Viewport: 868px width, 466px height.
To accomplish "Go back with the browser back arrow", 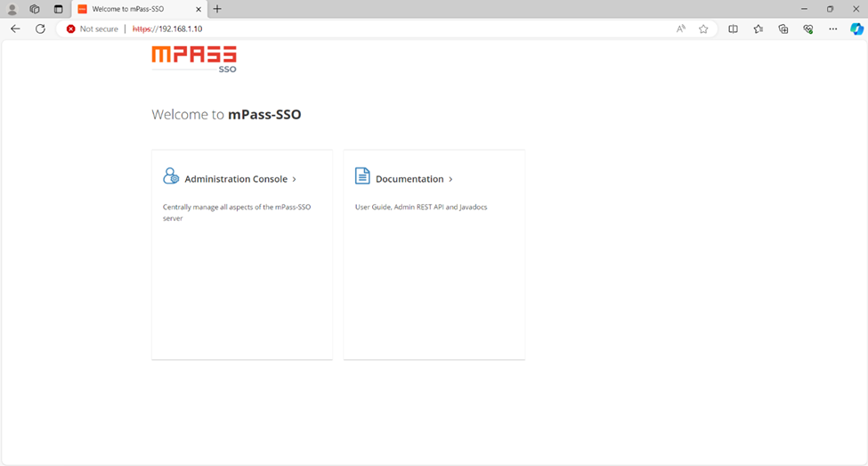I will point(15,29).
